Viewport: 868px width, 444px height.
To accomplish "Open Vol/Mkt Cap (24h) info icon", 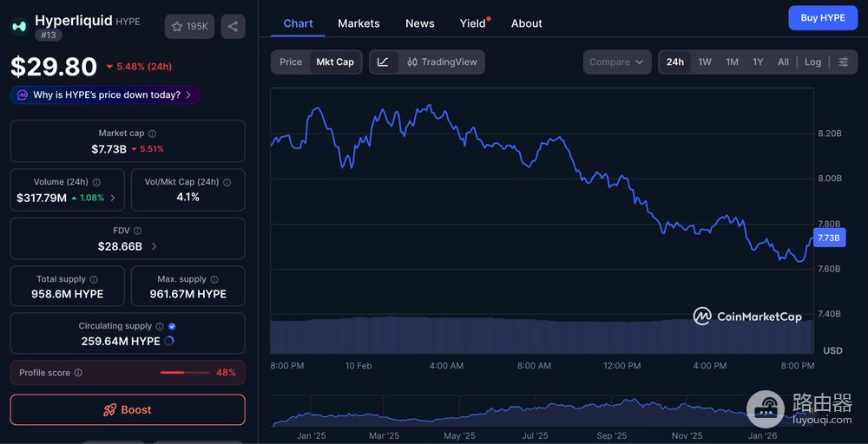I will (x=227, y=182).
